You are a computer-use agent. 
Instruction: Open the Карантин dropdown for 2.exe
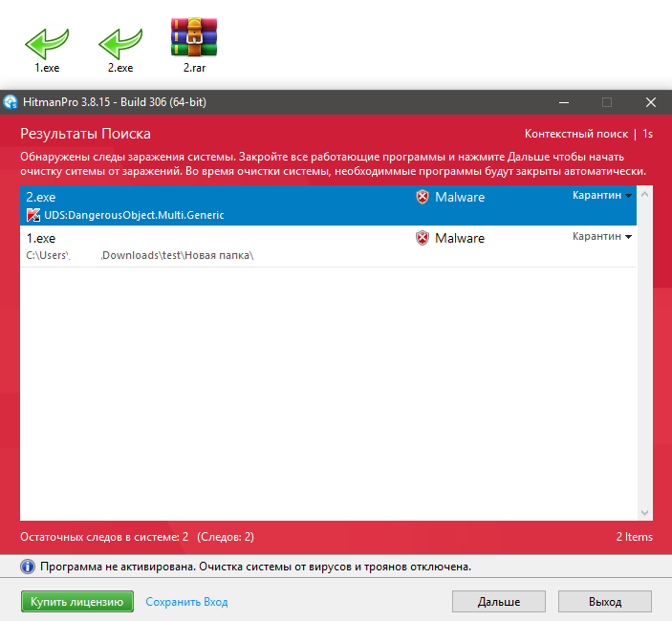[601, 195]
